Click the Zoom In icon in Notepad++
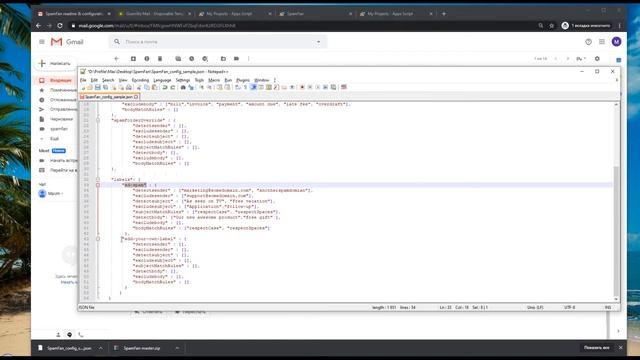640x360 pixels. point(202,87)
